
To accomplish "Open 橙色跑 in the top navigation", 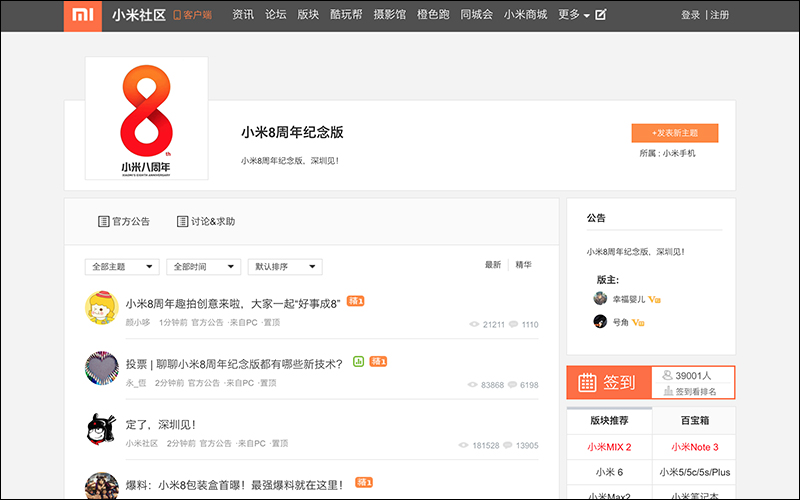I will coord(433,15).
